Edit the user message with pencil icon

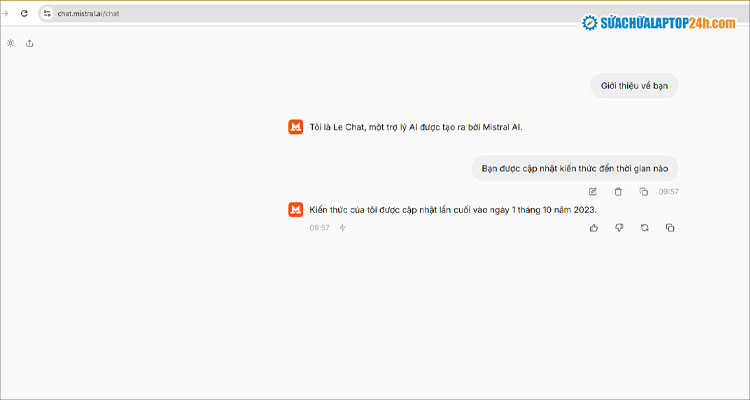tap(593, 191)
